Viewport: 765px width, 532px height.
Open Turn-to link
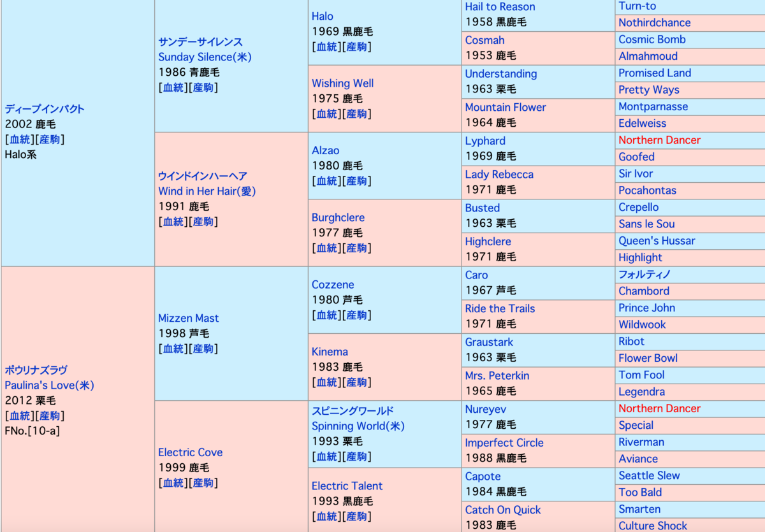point(637,6)
